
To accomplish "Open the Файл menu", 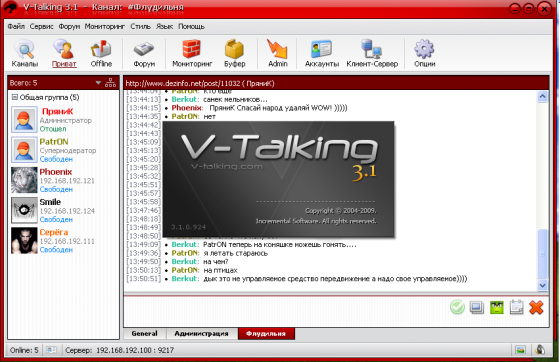I will [16, 26].
